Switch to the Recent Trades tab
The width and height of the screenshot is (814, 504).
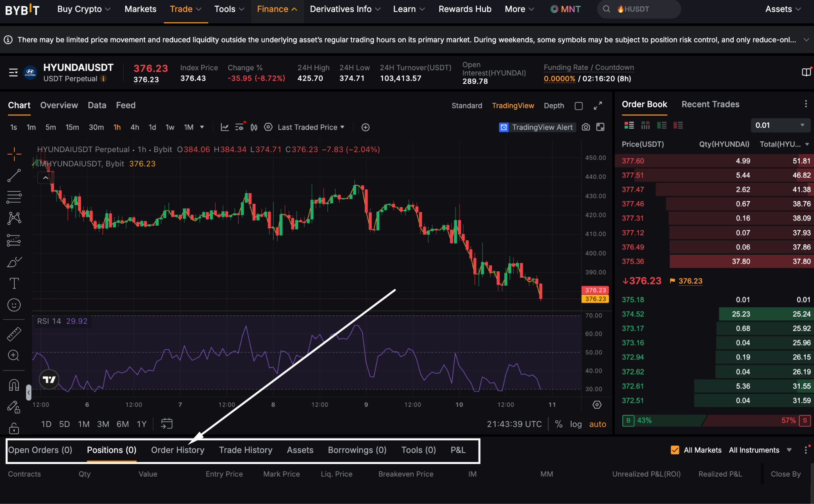[x=710, y=104]
